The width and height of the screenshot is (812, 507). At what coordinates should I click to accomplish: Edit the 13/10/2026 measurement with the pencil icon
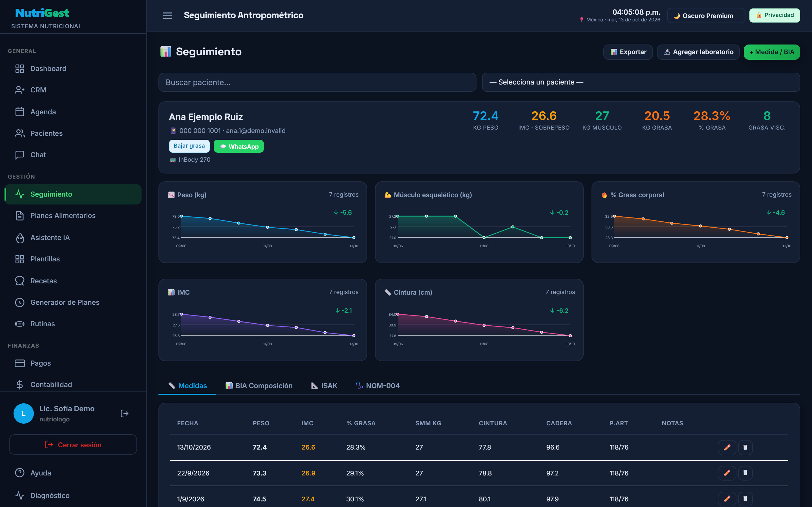coord(727,447)
